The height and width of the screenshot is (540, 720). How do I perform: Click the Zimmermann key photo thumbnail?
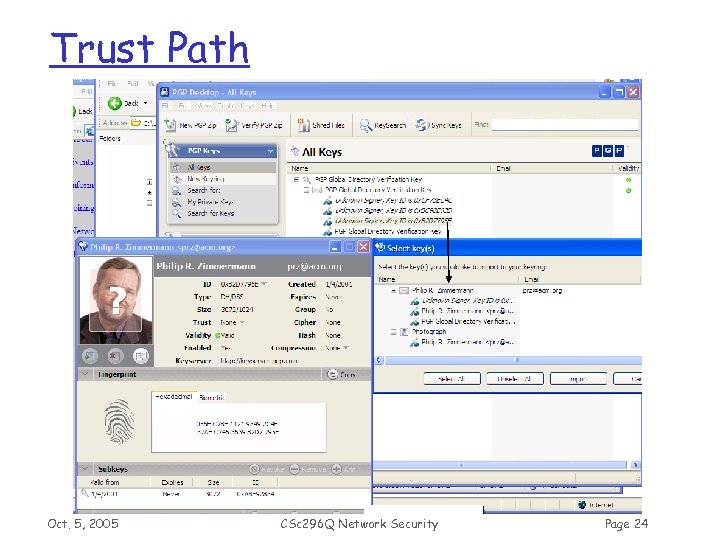point(116,300)
